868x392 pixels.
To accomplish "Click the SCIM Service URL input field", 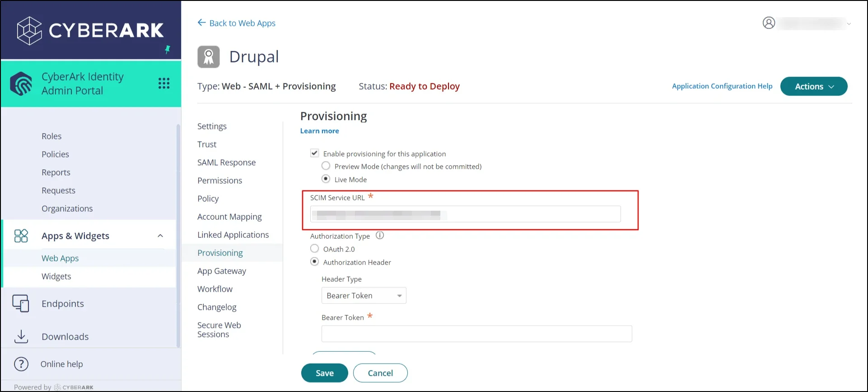I will coord(466,214).
